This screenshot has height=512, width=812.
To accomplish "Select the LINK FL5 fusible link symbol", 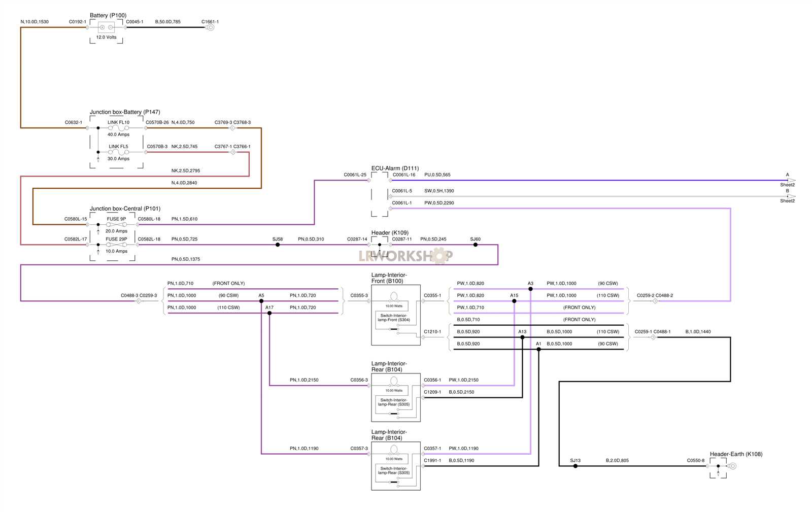I will point(118,152).
